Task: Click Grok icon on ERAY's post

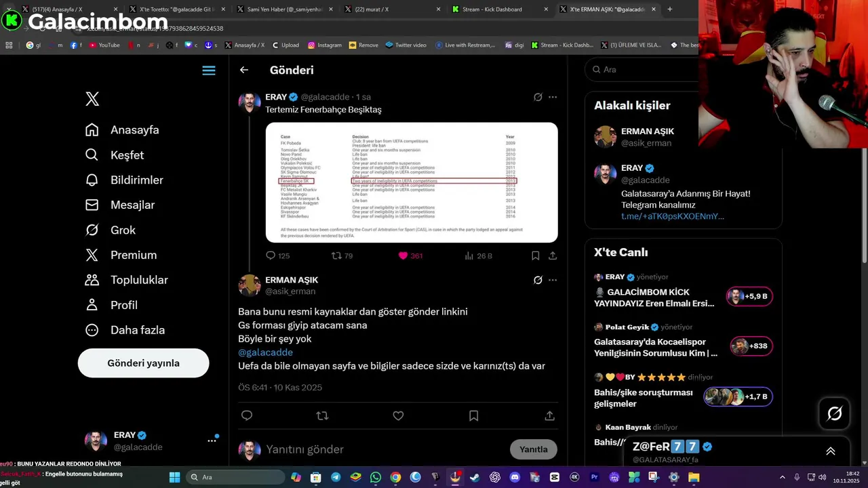Action: click(x=538, y=97)
